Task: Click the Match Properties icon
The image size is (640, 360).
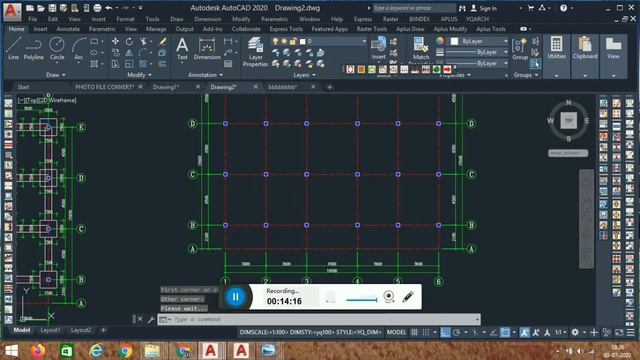Action: [x=421, y=48]
